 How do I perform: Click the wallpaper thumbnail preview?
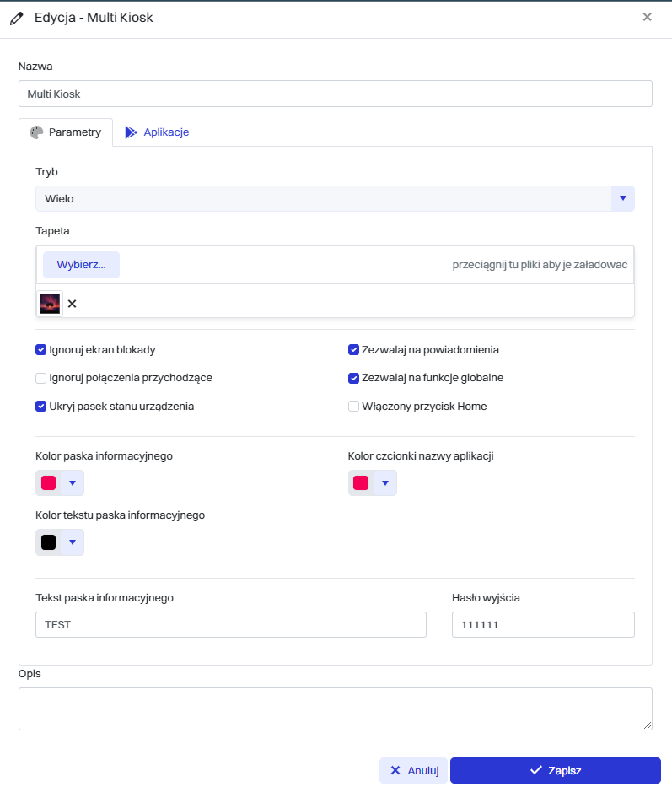(50, 304)
